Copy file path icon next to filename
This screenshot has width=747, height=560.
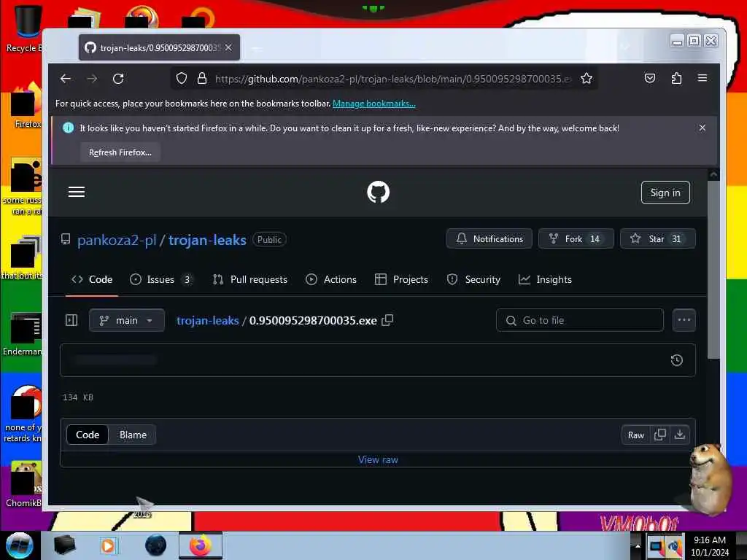[388, 320]
